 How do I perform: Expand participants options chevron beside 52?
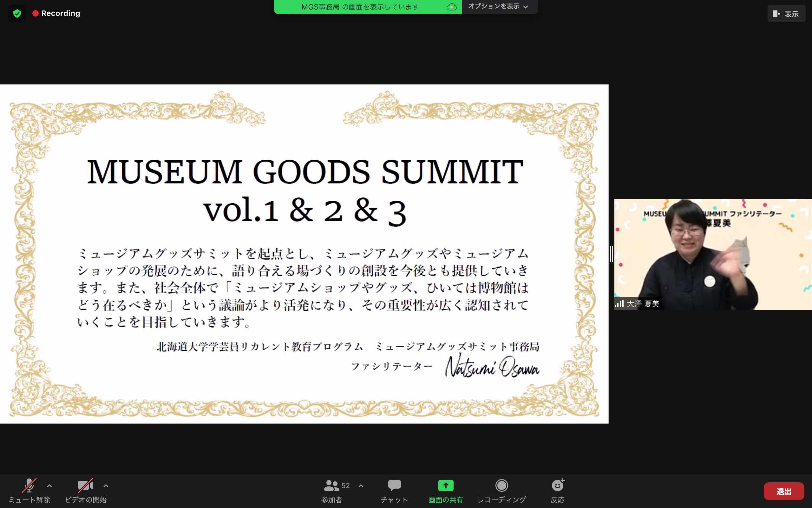pos(361,485)
